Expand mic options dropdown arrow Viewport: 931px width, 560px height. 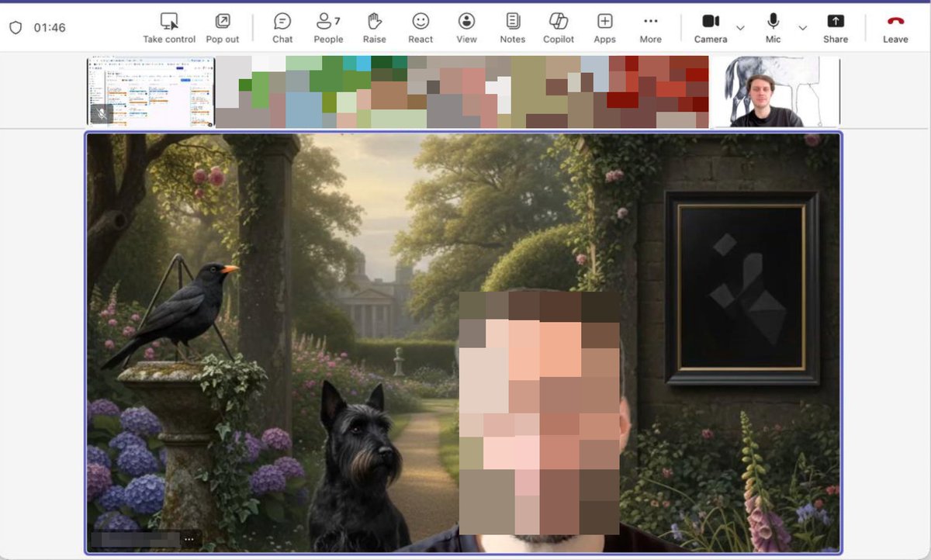click(802, 28)
